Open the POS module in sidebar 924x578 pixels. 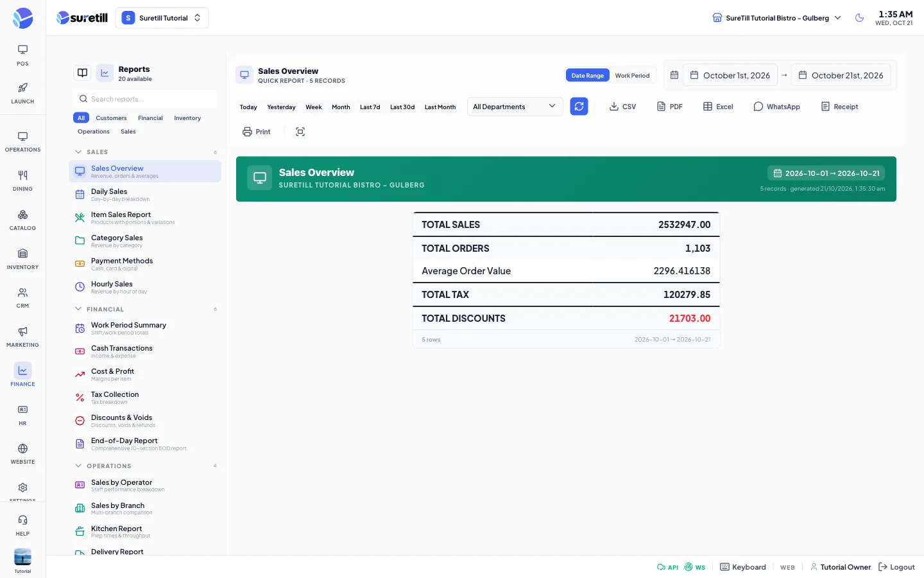[22, 55]
